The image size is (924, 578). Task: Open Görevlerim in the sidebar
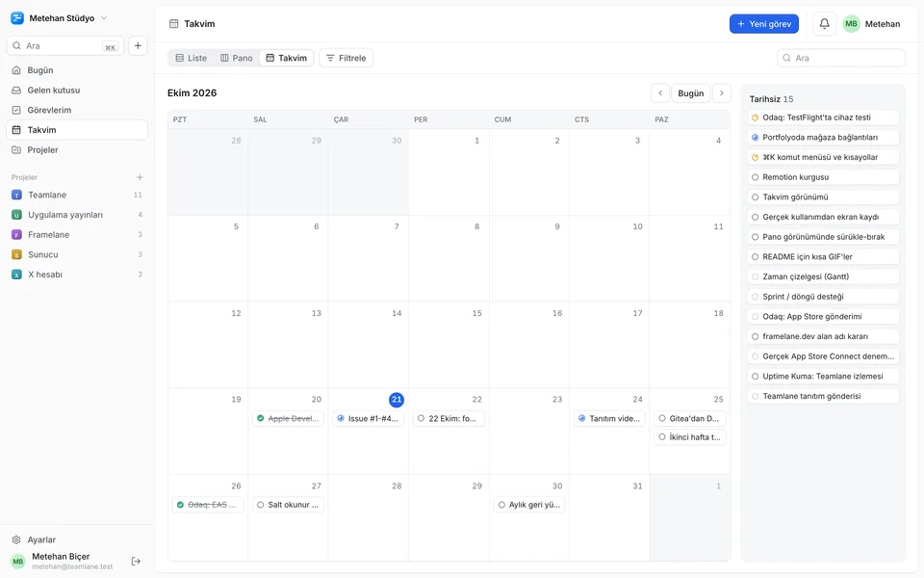click(x=77, y=110)
